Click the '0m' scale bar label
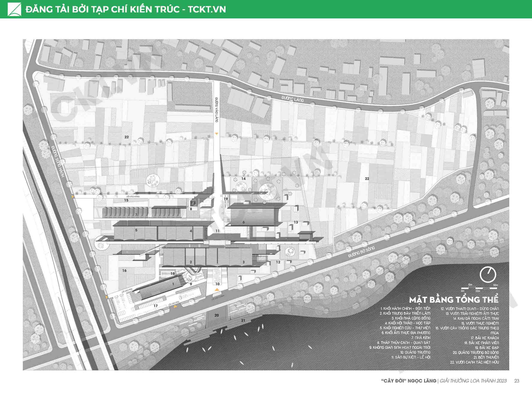The image size is (532, 393). pyautogui.click(x=462, y=291)
